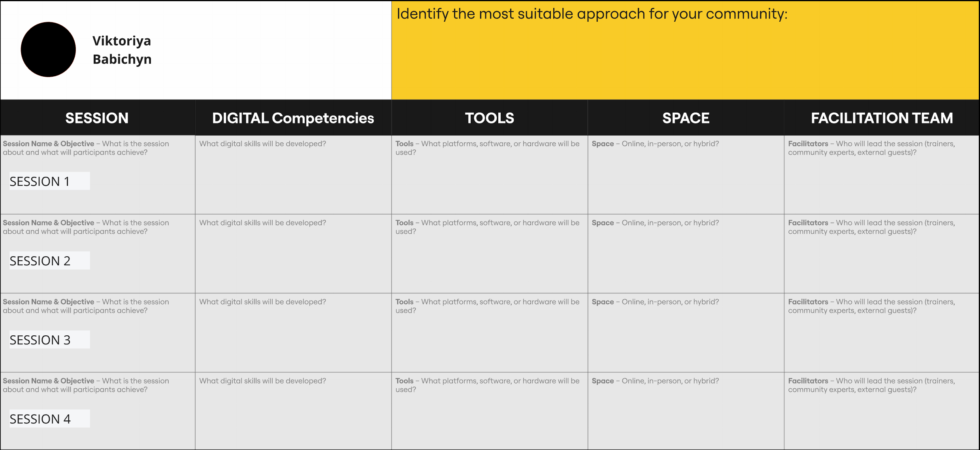Select the SESSION 2 label box
980x450 pixels.
(x=49, y=261)
